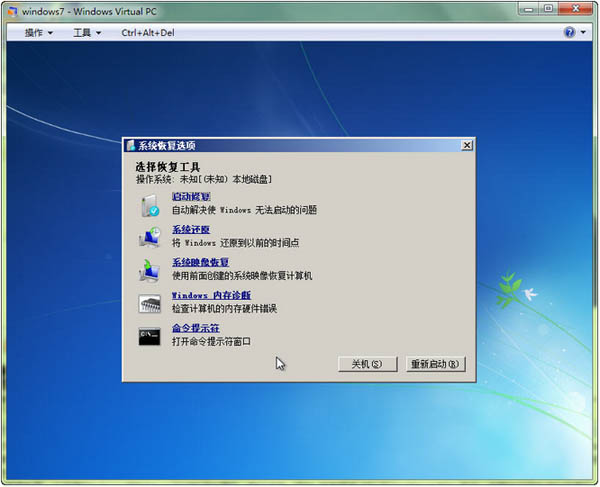
Task: Open the 启动修复 link
Action: 191,197
